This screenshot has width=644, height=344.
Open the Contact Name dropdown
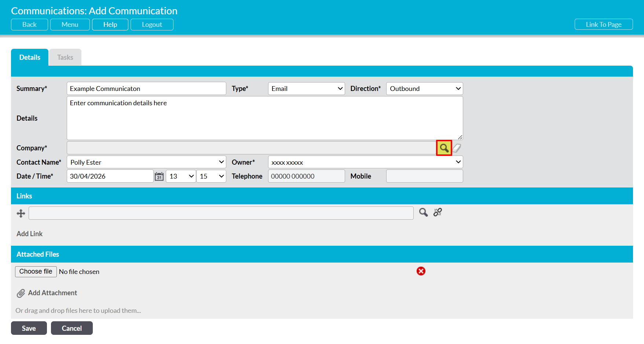point(146,162)
